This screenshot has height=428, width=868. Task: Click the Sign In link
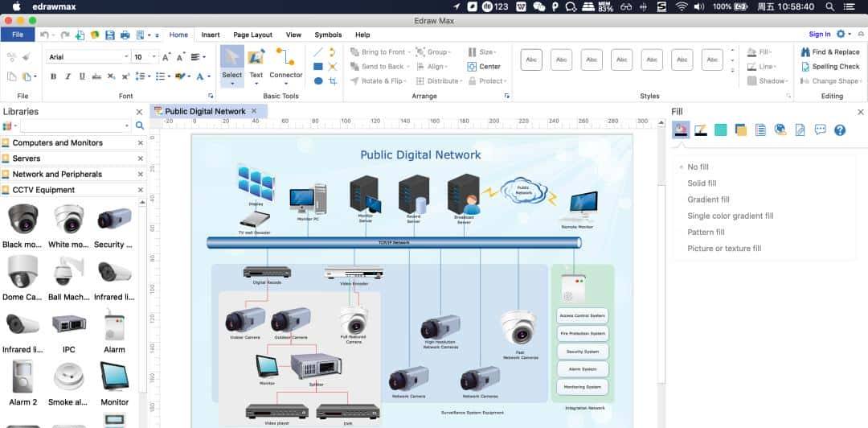(x=819, y=35)
